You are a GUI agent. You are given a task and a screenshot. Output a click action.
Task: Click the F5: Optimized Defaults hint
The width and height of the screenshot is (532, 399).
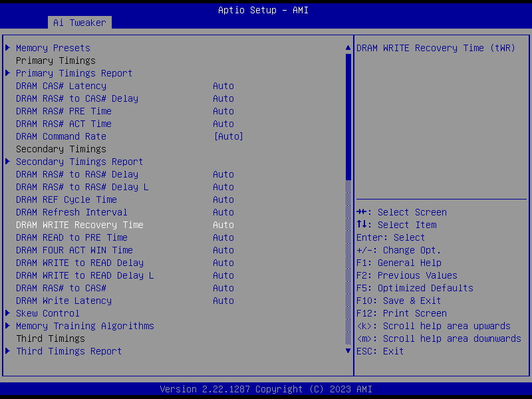tap(414, 288)
